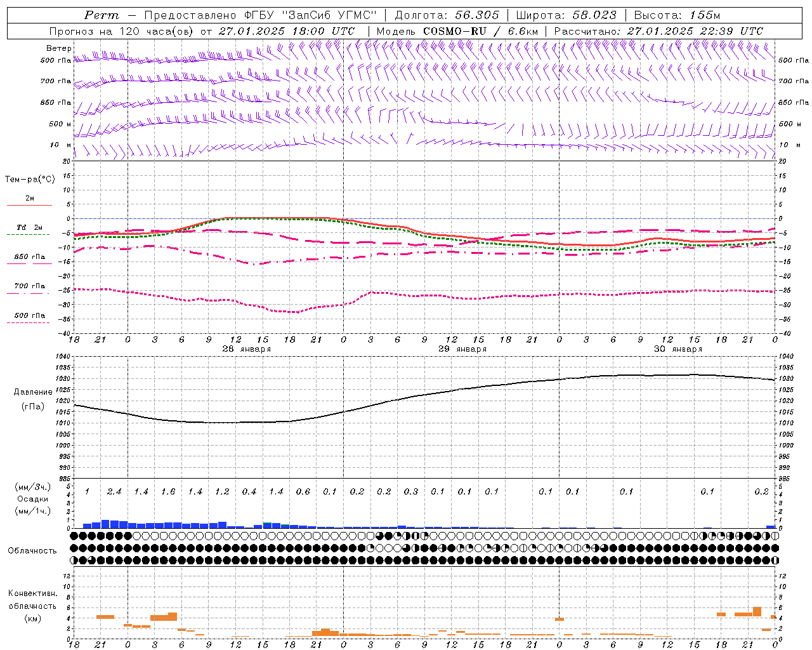
Task: Click the precipitation value "0.4"
Action: pyautogui.click(x=249, y=492)
